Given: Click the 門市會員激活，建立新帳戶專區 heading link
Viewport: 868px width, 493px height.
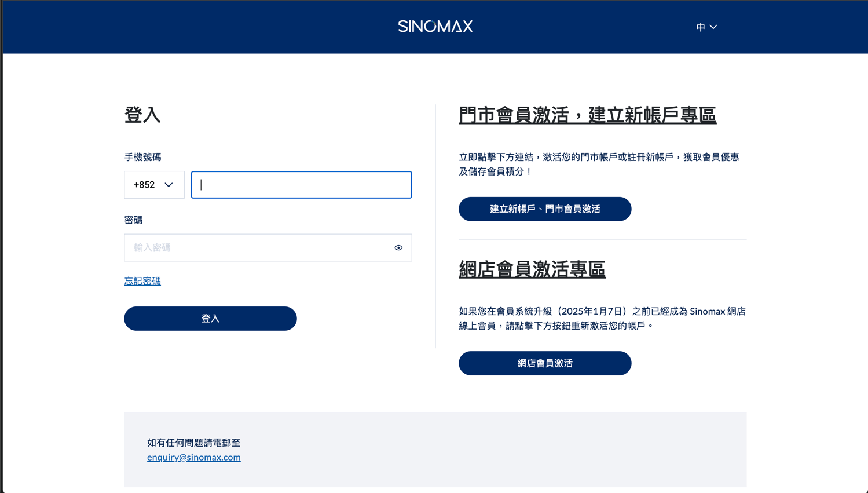Looking at the screenshot, I should pyautogui.click(x=587, y=115).
